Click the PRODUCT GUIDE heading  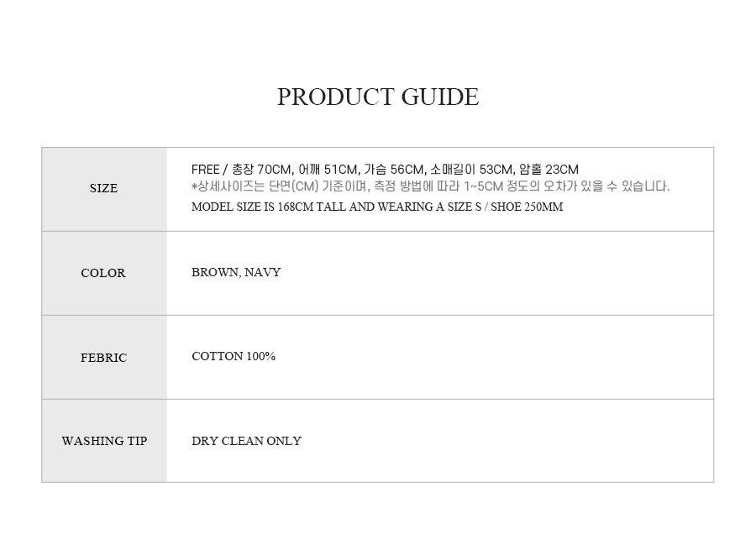point(378,97)
